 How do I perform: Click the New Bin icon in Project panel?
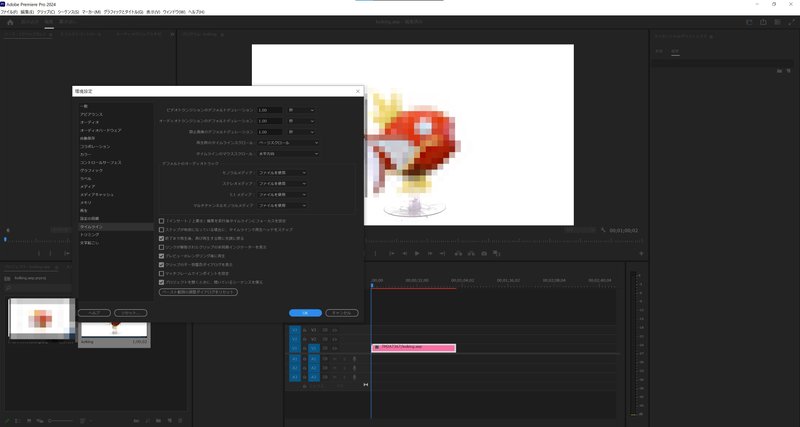[159, 421]
